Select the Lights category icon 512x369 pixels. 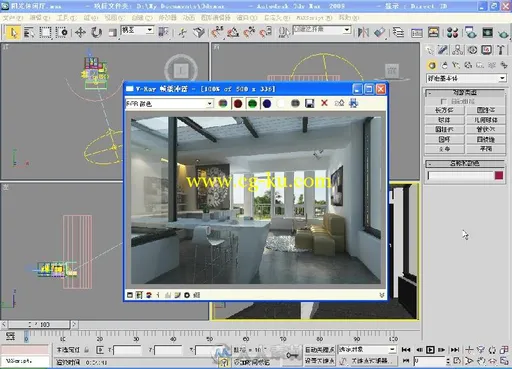tap(456, 65)
